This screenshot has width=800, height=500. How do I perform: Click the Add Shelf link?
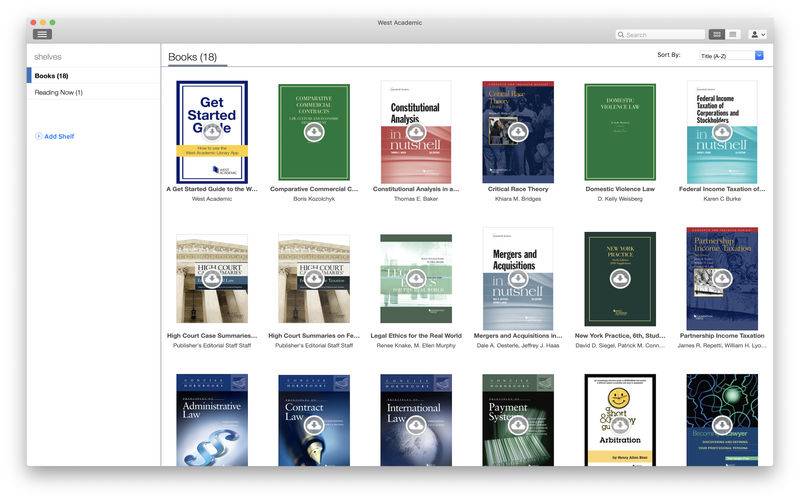55,136
